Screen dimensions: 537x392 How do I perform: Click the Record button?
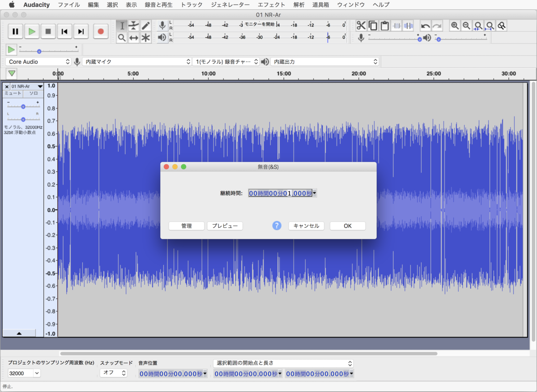[101, 31]
